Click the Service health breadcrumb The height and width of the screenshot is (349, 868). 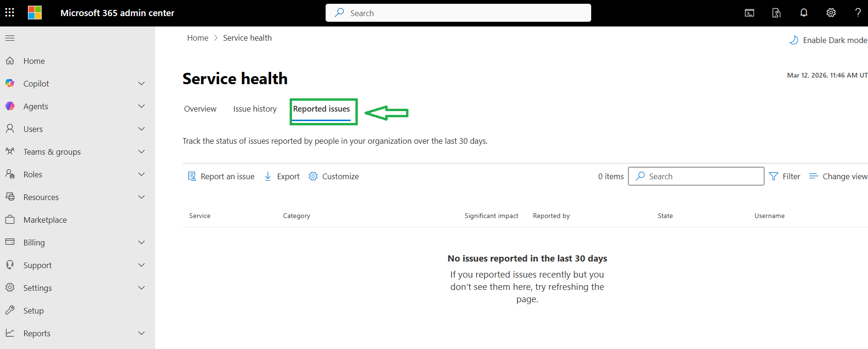click(248, 38)
